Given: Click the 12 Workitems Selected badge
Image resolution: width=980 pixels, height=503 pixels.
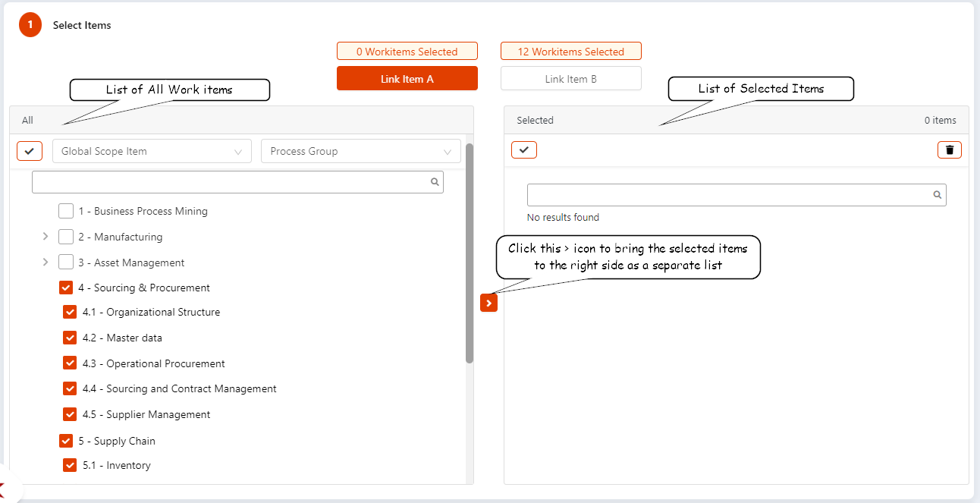Looking at the screenshot, I should [x=570, y=51].
